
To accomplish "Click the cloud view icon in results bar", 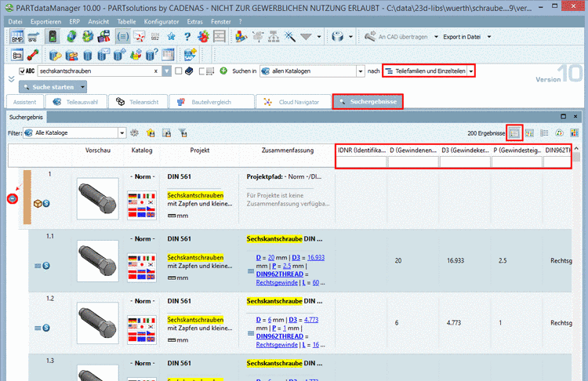I will click(559, 132).
